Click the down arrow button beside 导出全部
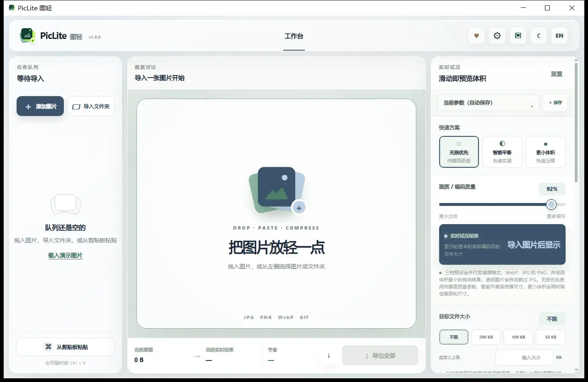The image size is (588, 382). pyautogui.click(x=329, y=355)
